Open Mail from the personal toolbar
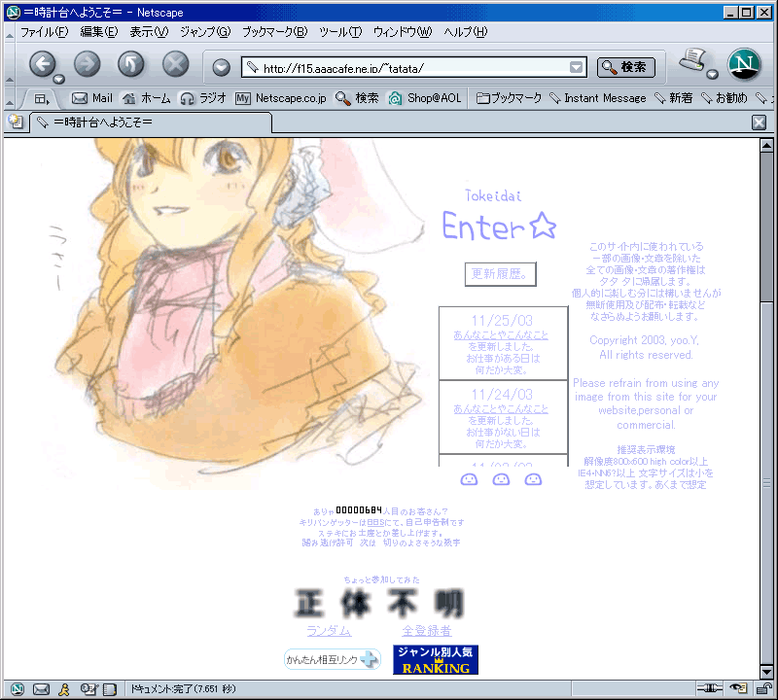Screen dimensions: 778x700 (92, 98)
